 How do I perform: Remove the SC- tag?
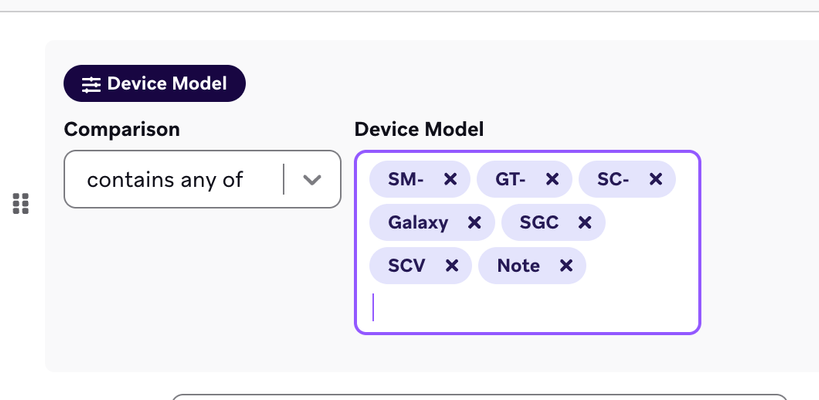point(656,180)
